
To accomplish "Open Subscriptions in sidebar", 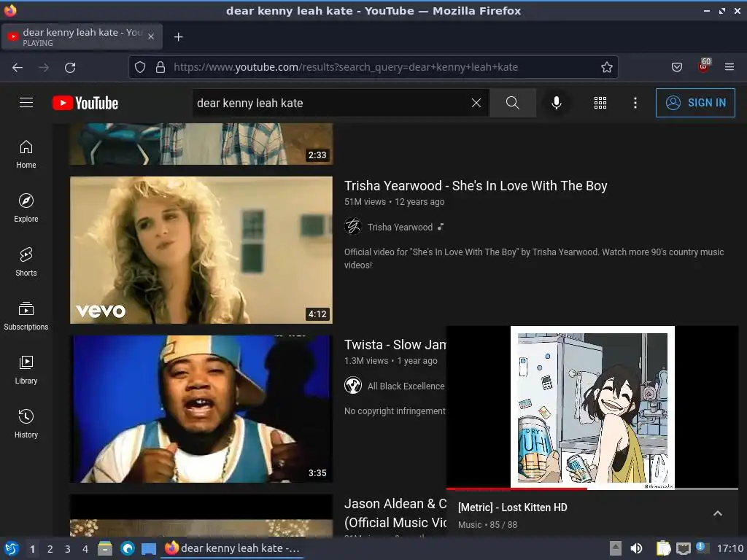I will (x=26, y=316).
